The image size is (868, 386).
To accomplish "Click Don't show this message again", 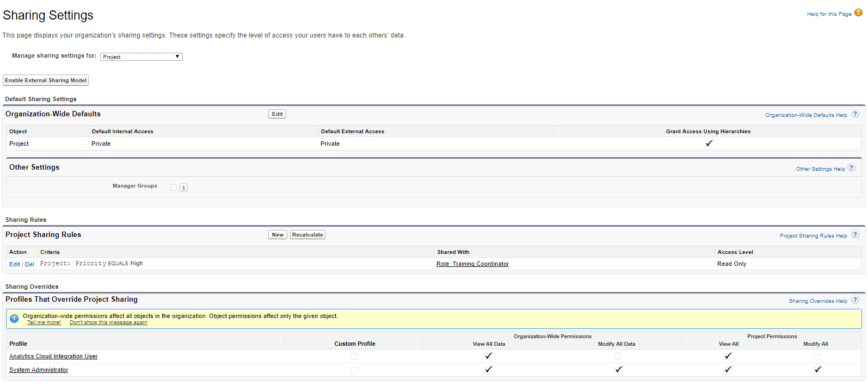I will pyautogui.click(x=108, y=322).
